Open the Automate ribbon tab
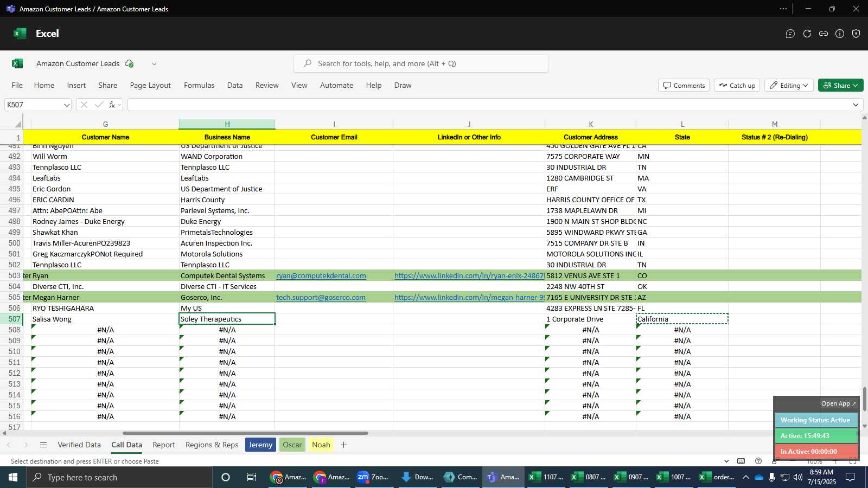The image size is (868, 488). tap(336, 85)
